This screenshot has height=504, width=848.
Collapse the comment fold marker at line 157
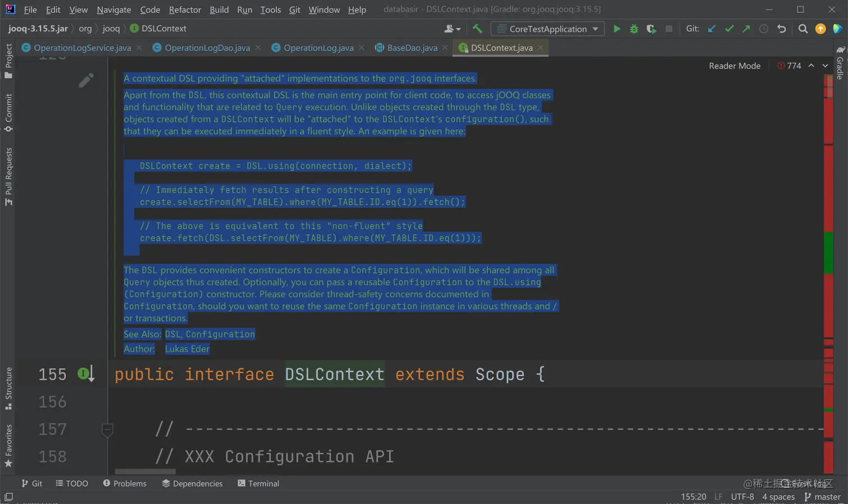click(108, 430)
